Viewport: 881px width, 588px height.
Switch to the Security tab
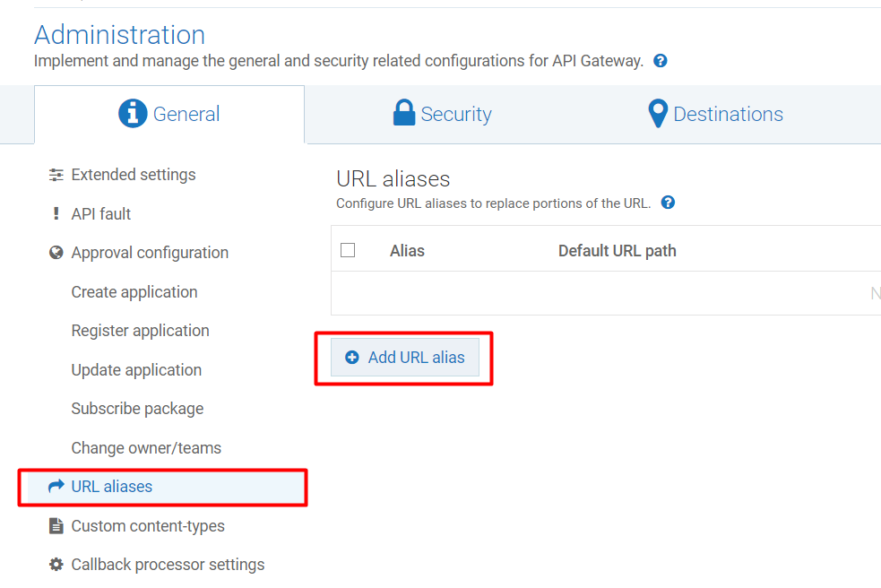[442, 114]
